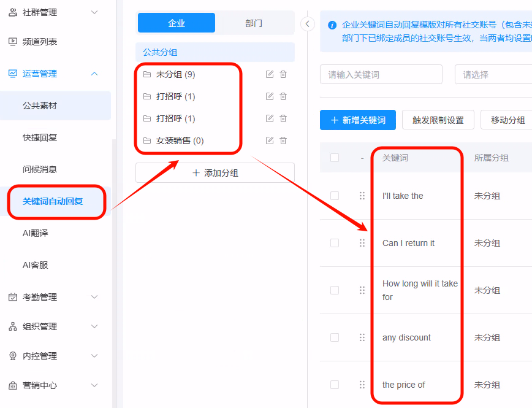The width and height of the screenshot is (532, 408).
Task: Toggle the select-all checkbox in table header
Action: 335,157
